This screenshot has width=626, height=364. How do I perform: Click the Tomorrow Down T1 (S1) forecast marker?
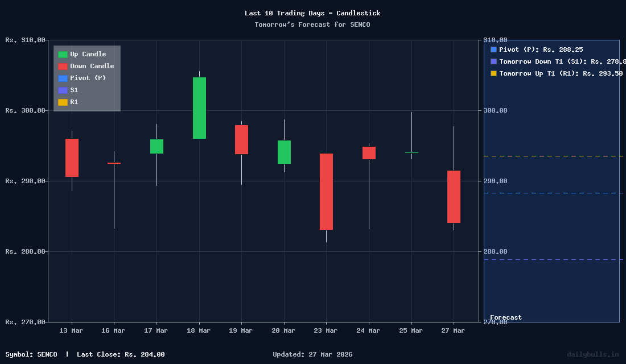[x=493, y=61]
